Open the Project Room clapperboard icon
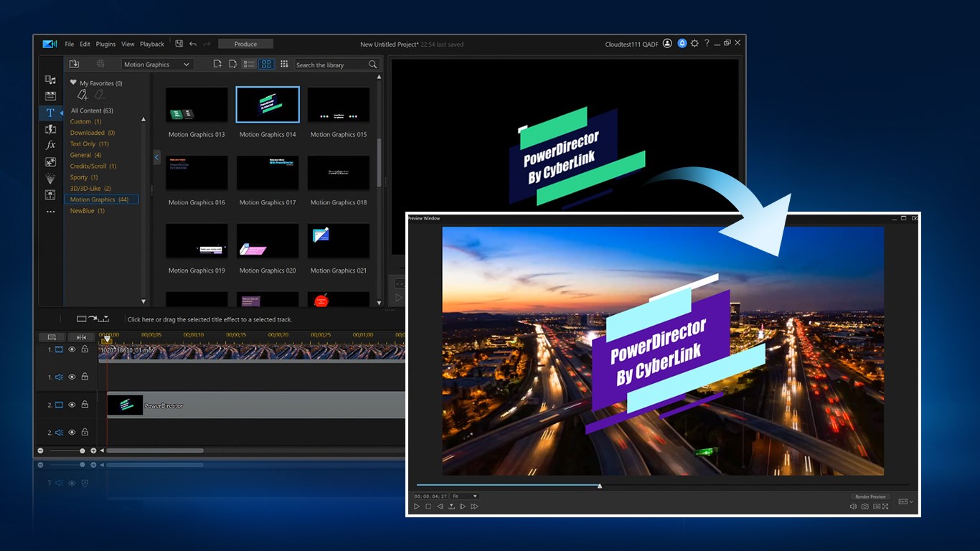Viewport: 980px width, 551px height. pos(50,96)
